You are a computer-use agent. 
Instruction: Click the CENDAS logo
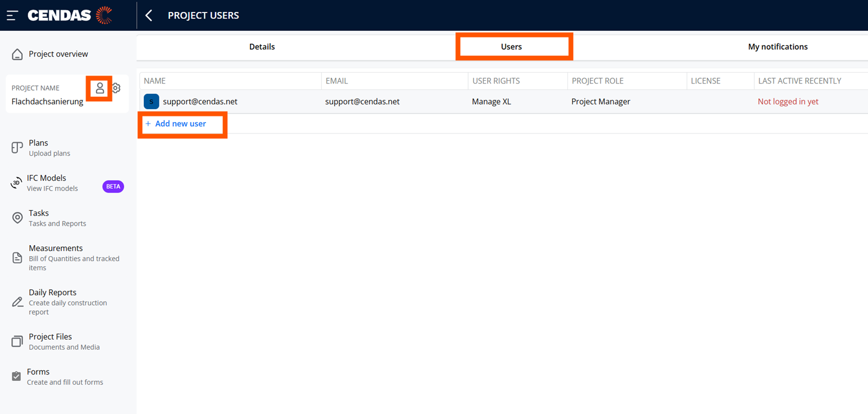[x=70, y=15]
